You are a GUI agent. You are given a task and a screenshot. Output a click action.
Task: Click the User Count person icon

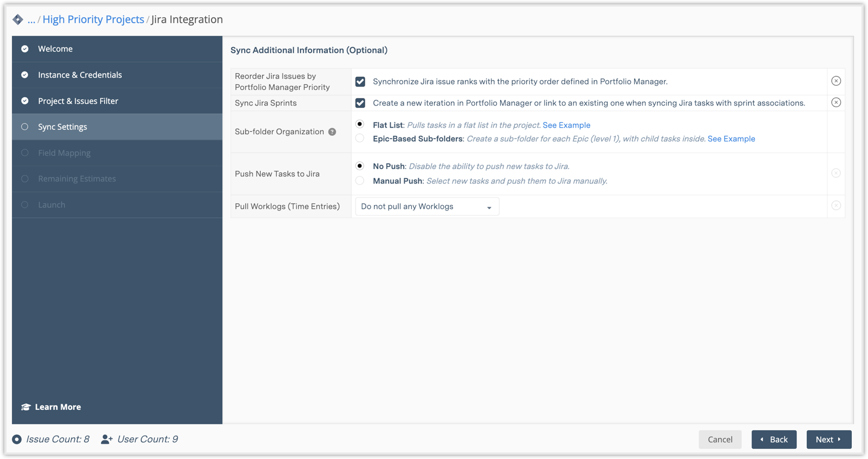107,440
